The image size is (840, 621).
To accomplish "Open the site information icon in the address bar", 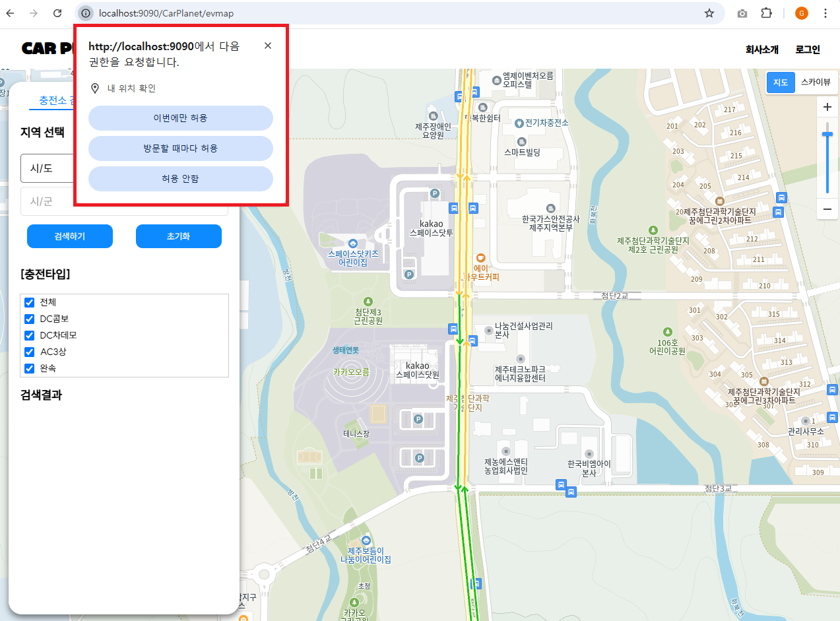I will click(86, 13).
